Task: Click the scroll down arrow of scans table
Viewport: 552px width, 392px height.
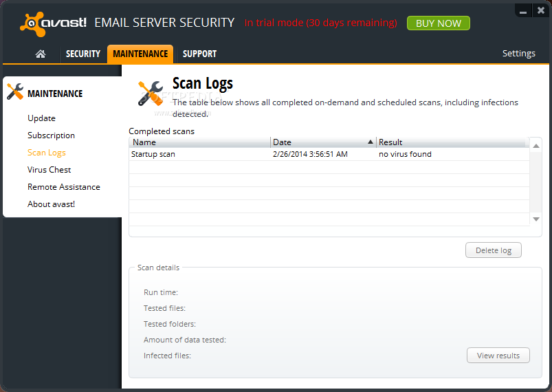Action: tap(536, 219)
